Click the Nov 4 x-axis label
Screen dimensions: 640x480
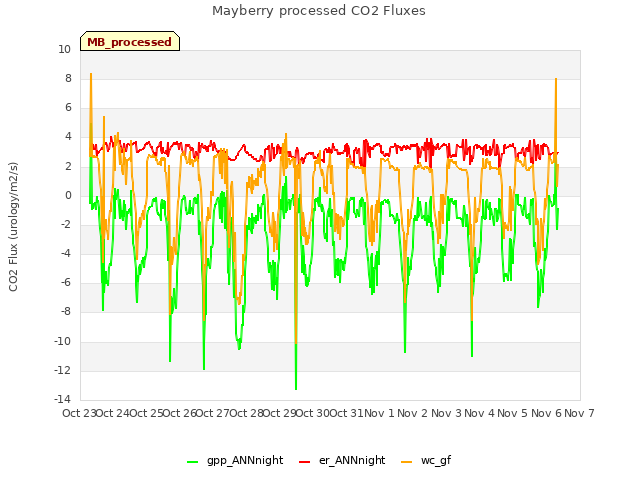(480, 413)
